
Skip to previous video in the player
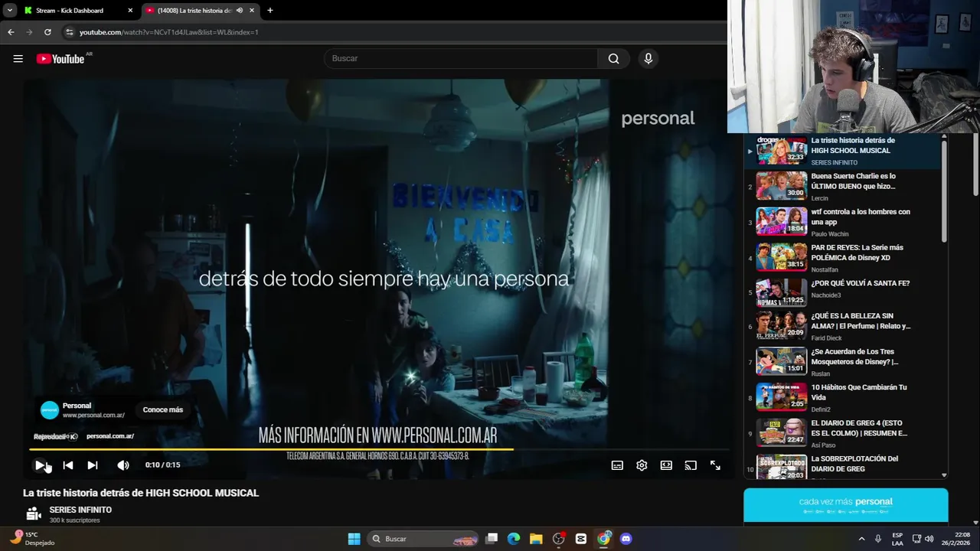click(68, 465)
